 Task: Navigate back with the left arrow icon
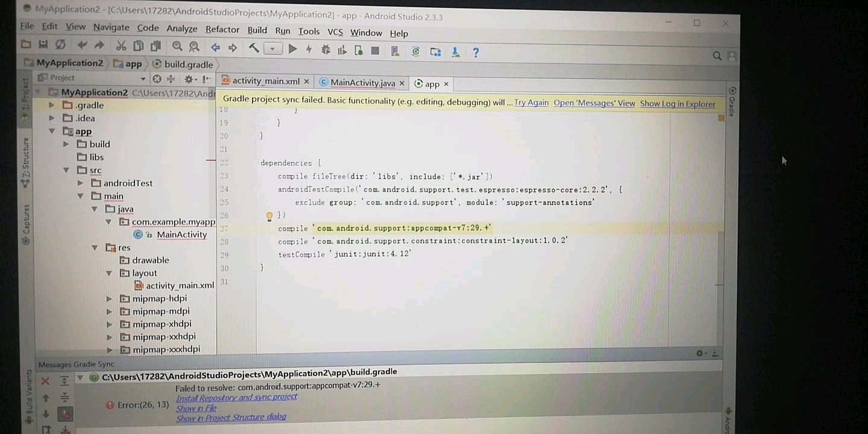215,47
